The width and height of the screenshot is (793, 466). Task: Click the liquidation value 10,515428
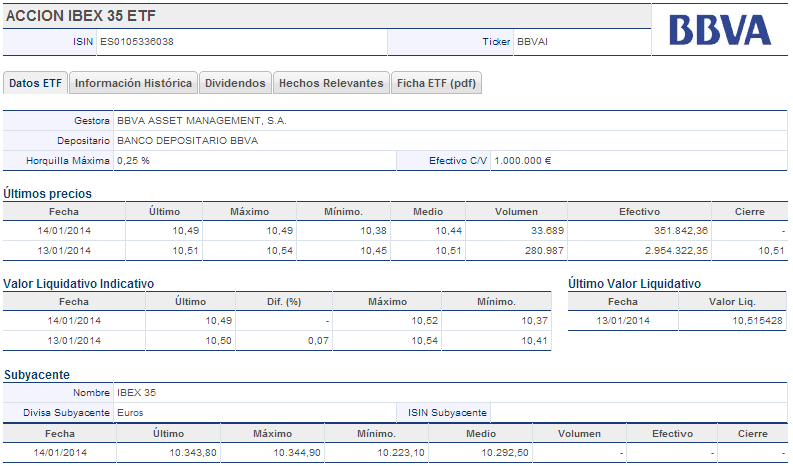[x=757, y=321]
